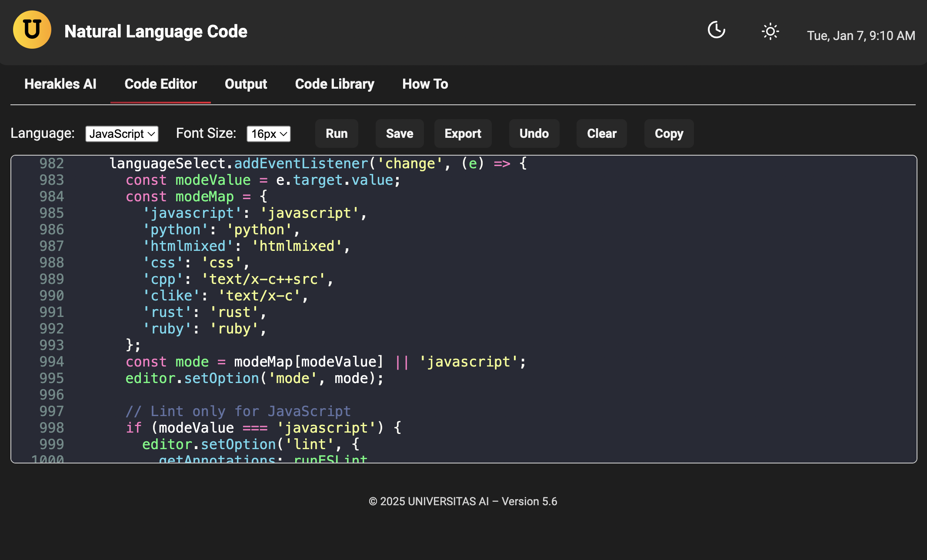Switch to dark mode via moon icon

(717, 30)
